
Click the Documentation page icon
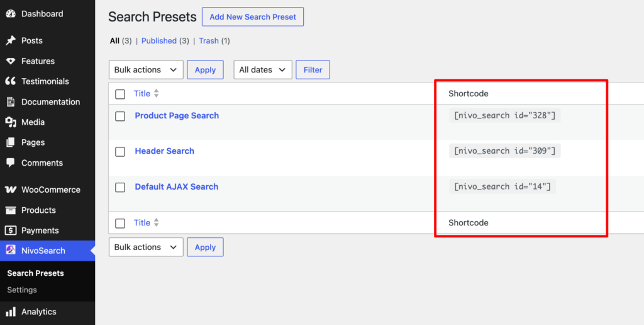pyautogui.click(x=11, y=101)
